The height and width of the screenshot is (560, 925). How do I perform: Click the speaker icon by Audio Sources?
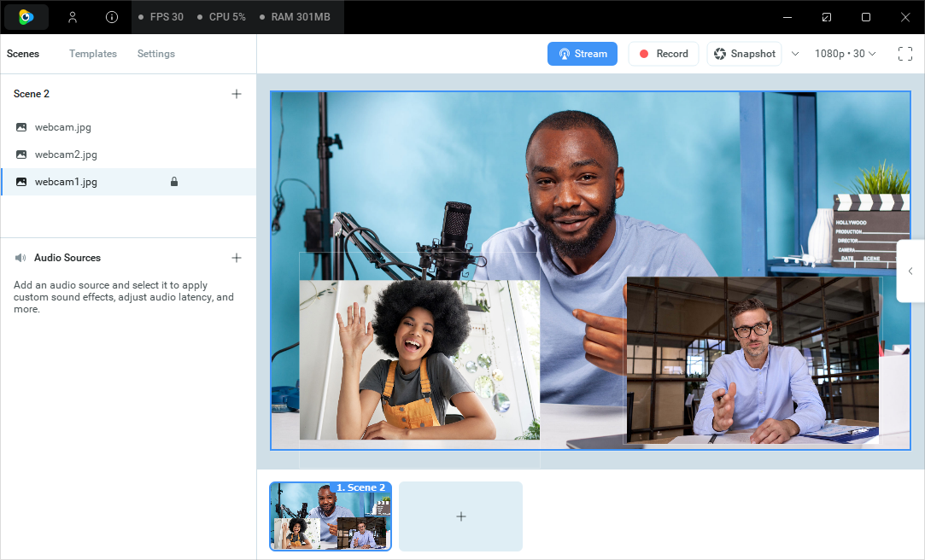pyautogui.click(x=20, y=258)
